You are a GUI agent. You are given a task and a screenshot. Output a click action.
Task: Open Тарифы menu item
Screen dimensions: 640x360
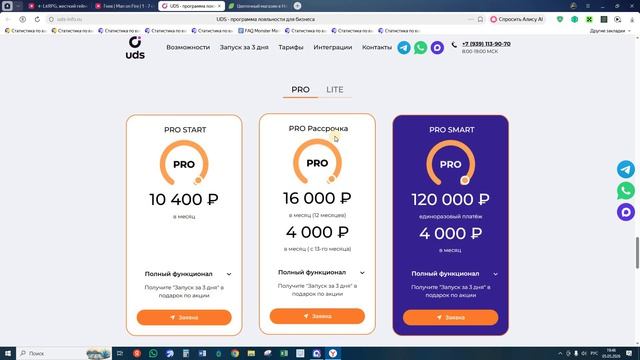coord(291,47)
